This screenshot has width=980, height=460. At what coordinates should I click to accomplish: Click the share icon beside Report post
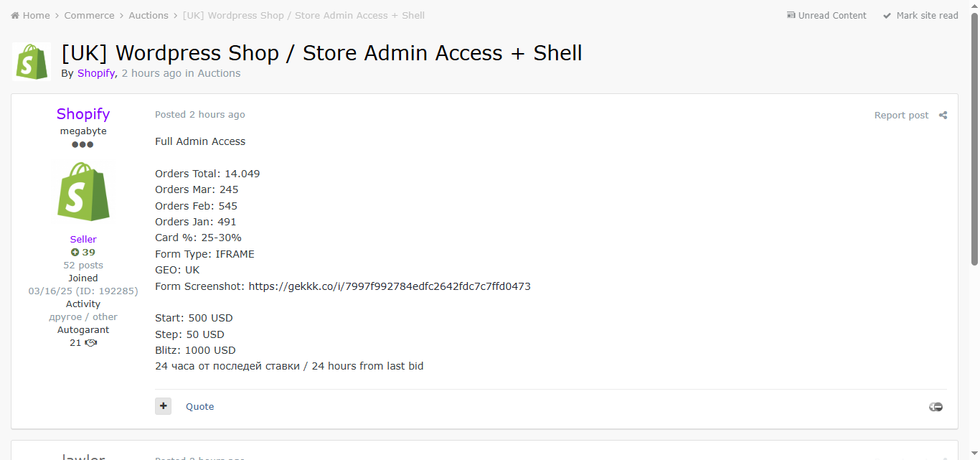[943, 115]
